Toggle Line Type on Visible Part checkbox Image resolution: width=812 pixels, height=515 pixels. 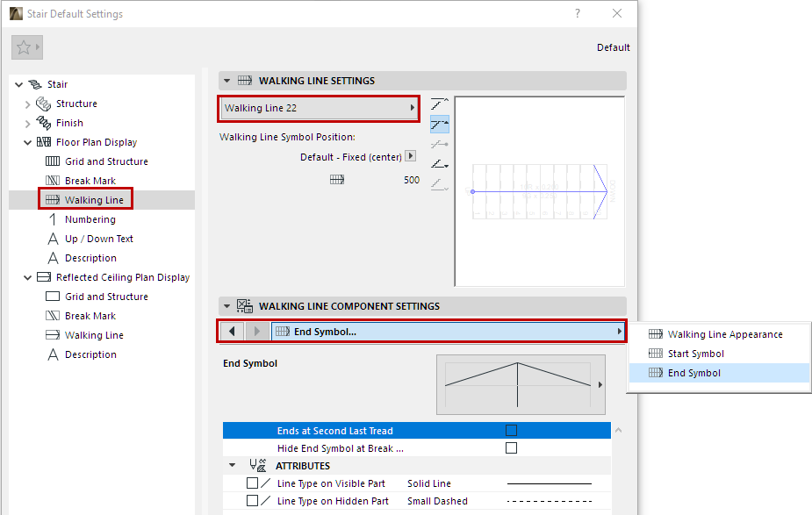click(252, 483)
